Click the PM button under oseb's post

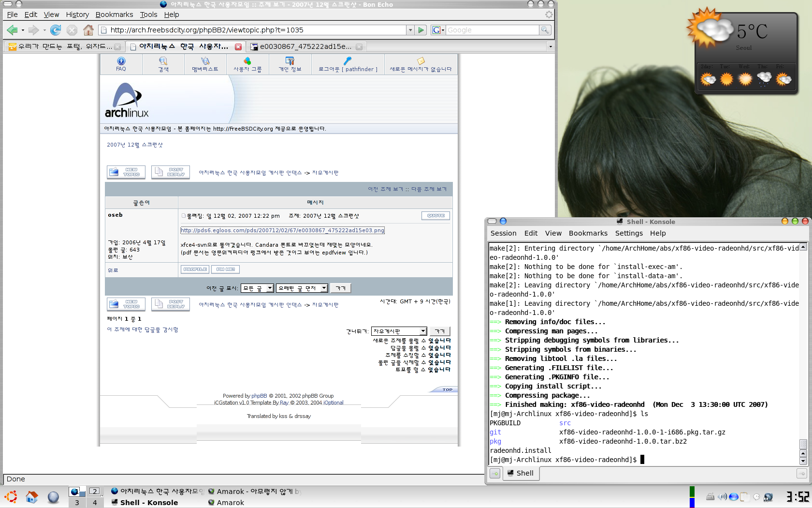click(225, 269)
